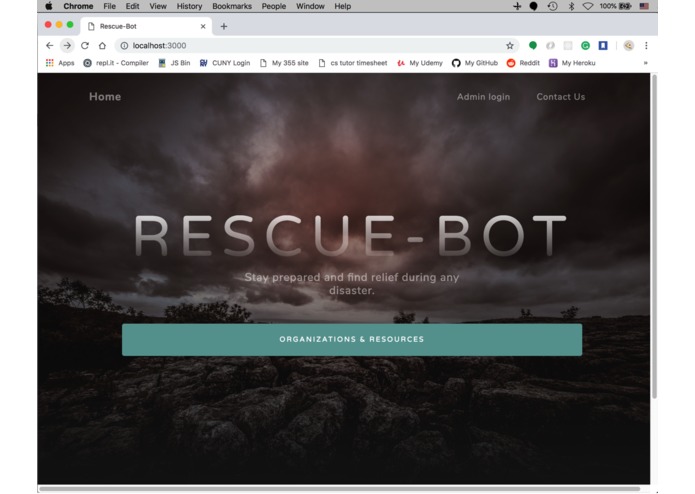Open Reddit bookmark

(523, 63)
